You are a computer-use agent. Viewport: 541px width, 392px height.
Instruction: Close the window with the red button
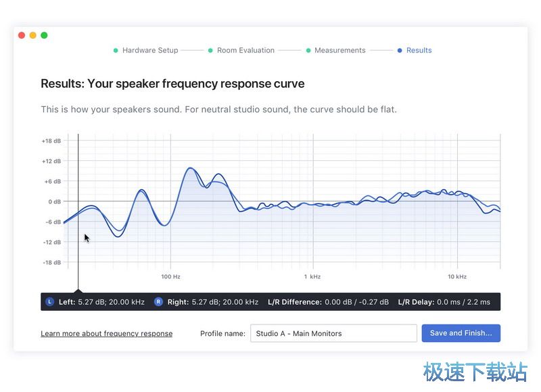point(22,35)
